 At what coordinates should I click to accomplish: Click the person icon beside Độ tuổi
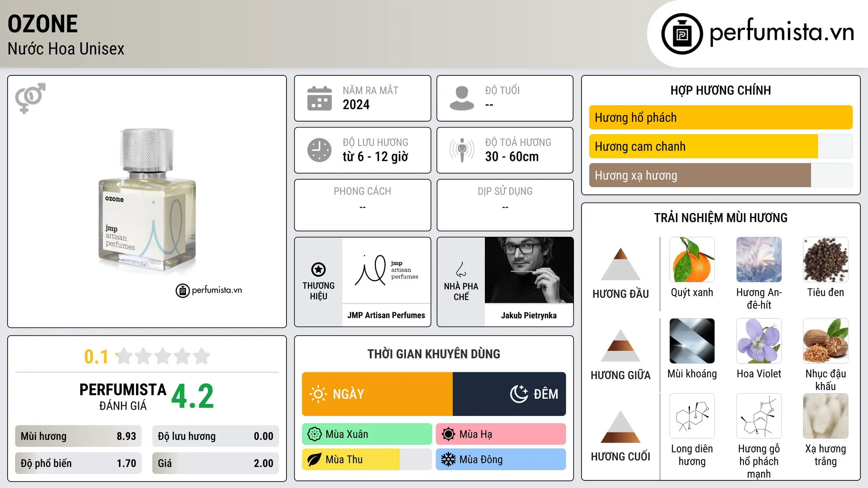(462, 98)
